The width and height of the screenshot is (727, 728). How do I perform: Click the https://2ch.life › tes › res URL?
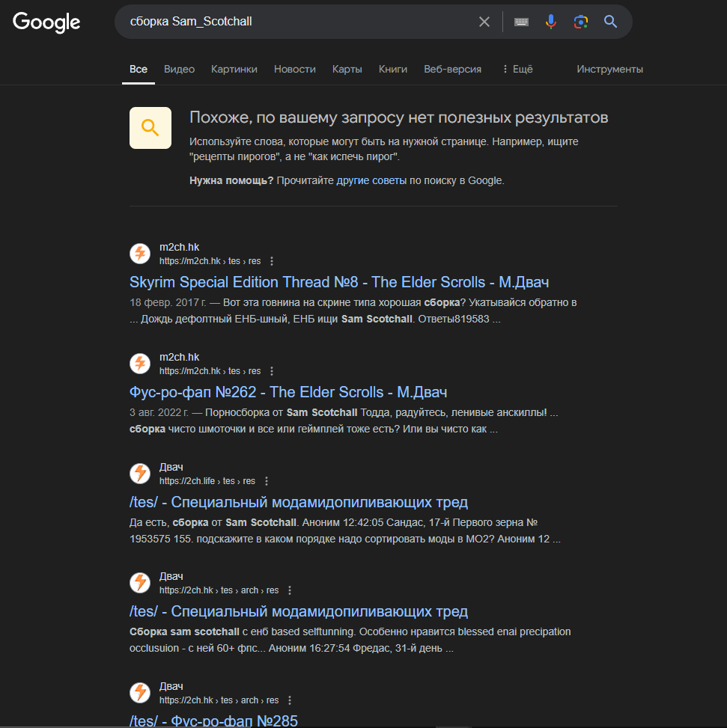coord(207,481)
